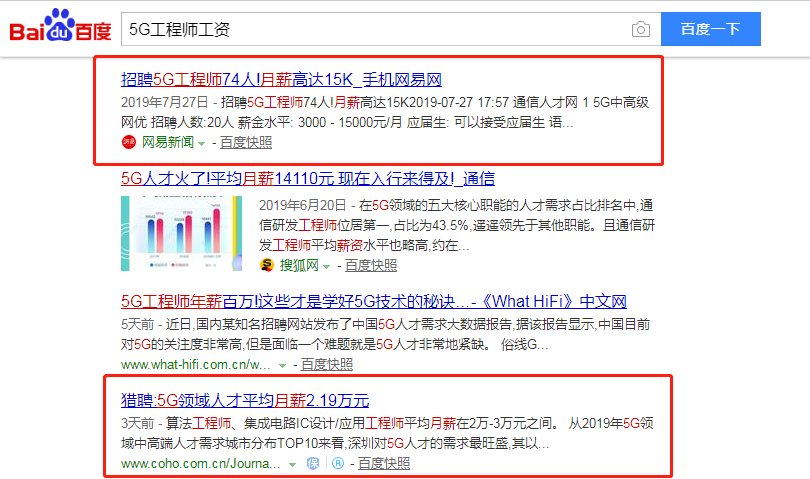
Task: Click the 搜狐网 fox icon
Action: (x=267, y=265)
